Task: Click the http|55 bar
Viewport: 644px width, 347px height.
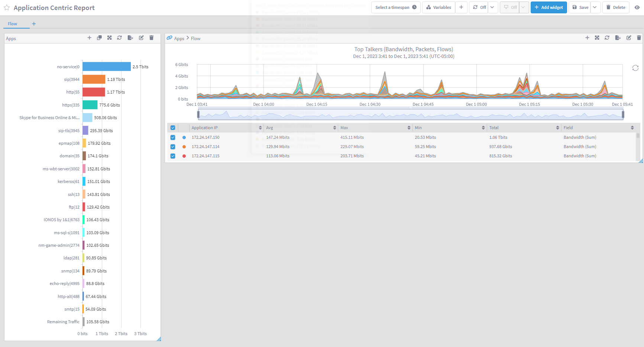Action: (94, 92)
